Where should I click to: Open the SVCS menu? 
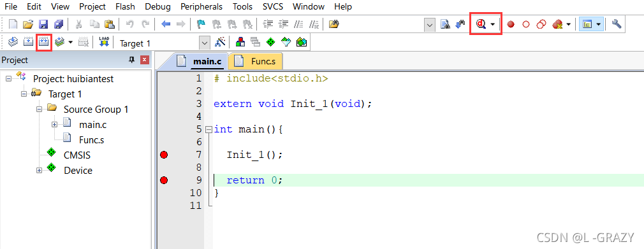pyautogui.click(x=274, y=6)
